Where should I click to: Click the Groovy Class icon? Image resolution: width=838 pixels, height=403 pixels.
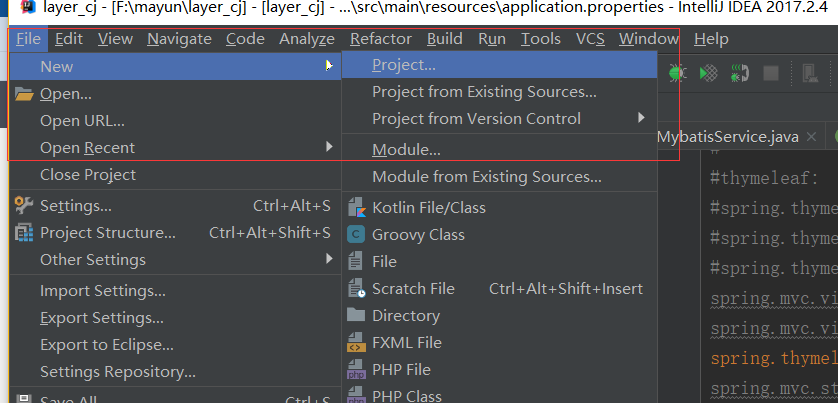tap(356, 235)
